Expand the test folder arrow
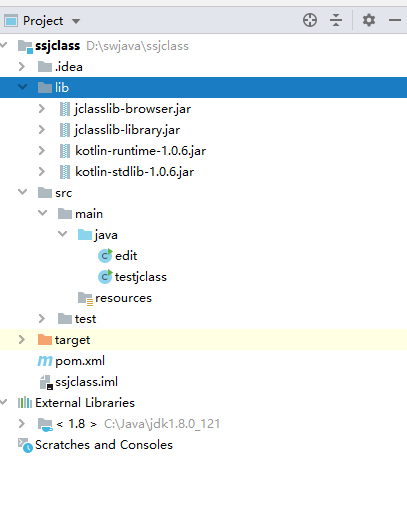This screenshot has width=407, height=516. tap(42, 318)
